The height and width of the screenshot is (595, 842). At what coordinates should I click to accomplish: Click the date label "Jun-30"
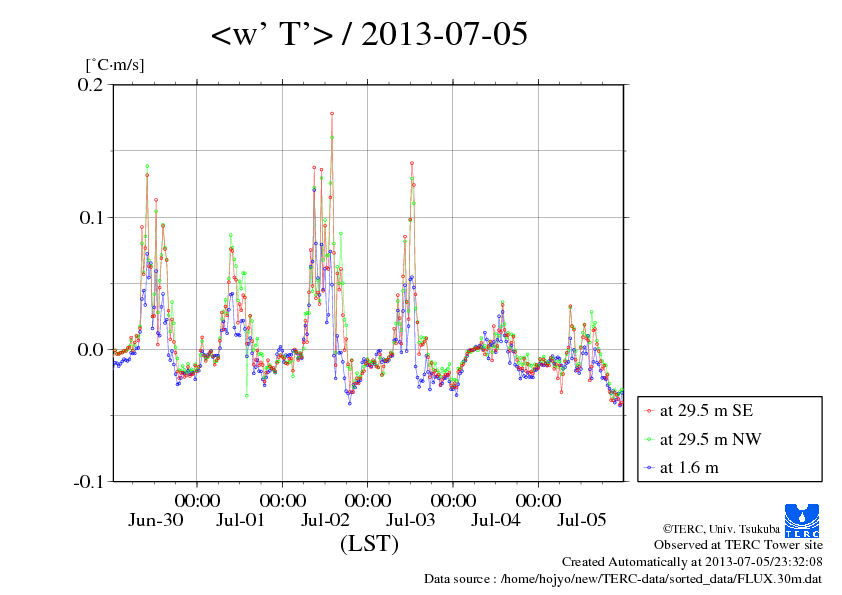point(155,520)
